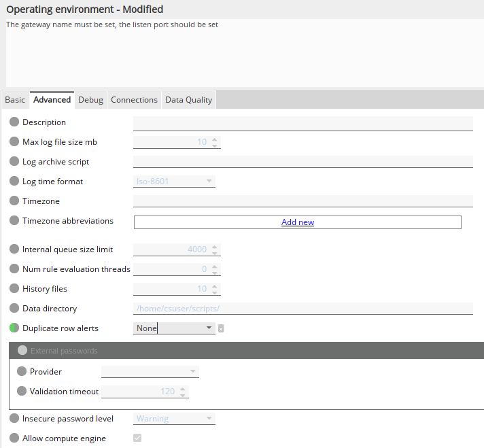The image size is (484, 448).
Task: Click the indicator circle beside History files
Action: point(14,289)
